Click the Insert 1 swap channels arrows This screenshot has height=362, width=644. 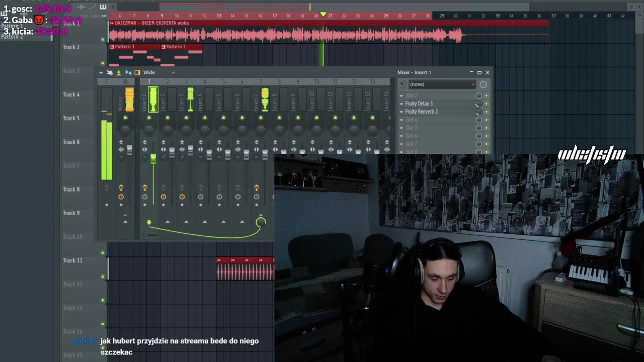click(x=145, y=150)
